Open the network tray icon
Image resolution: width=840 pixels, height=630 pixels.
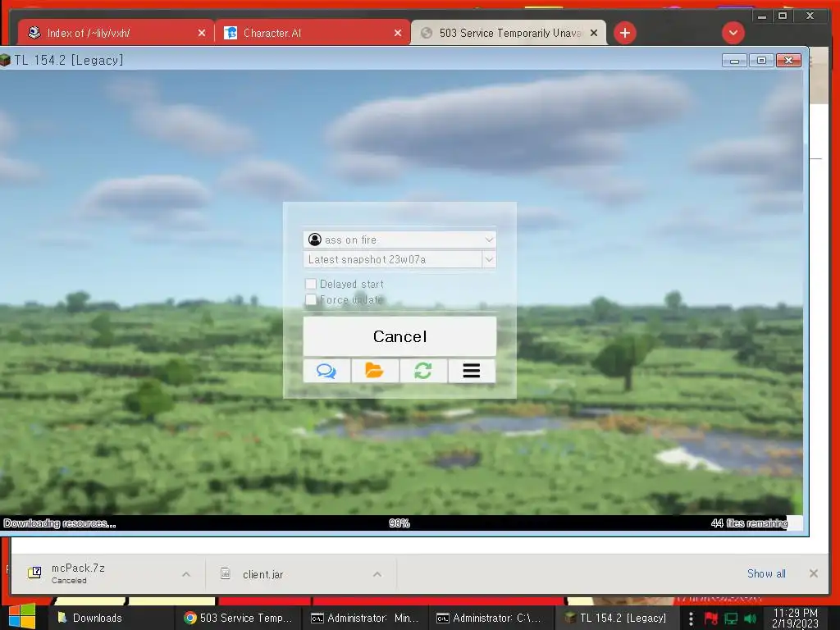[x=731, y=619]
